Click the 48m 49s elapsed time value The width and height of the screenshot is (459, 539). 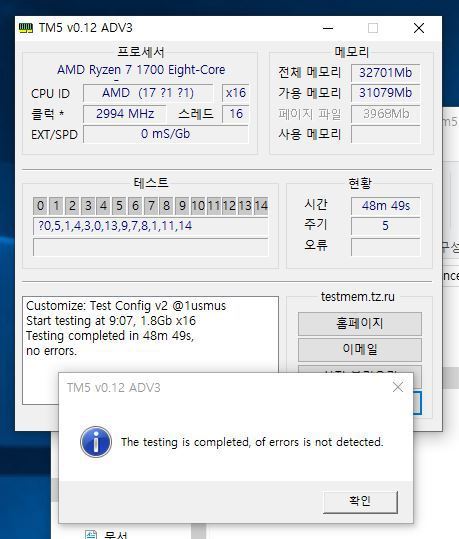click(x=385, y=206)
